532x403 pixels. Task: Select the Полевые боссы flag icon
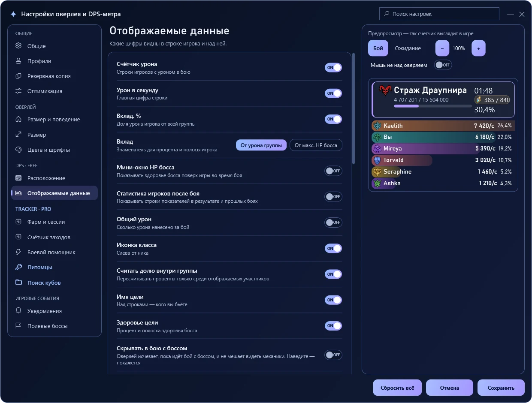(x=18, y=326)
